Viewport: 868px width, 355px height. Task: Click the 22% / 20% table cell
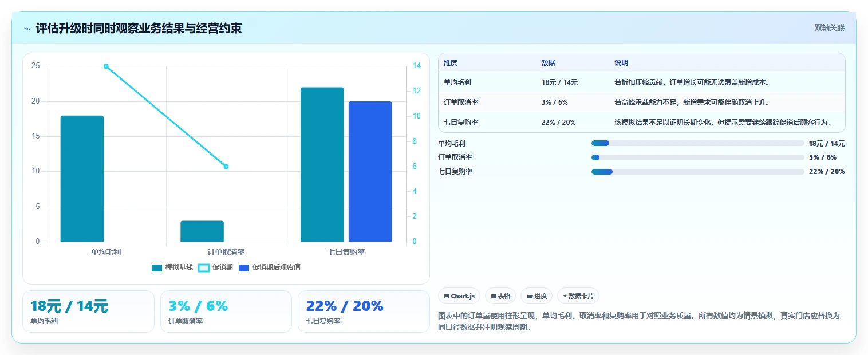(558, 122)
